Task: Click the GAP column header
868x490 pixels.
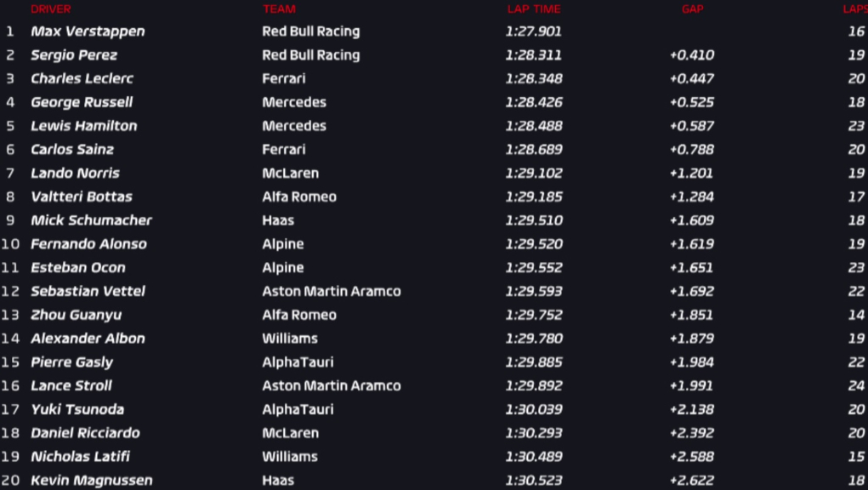Action: 693,9
